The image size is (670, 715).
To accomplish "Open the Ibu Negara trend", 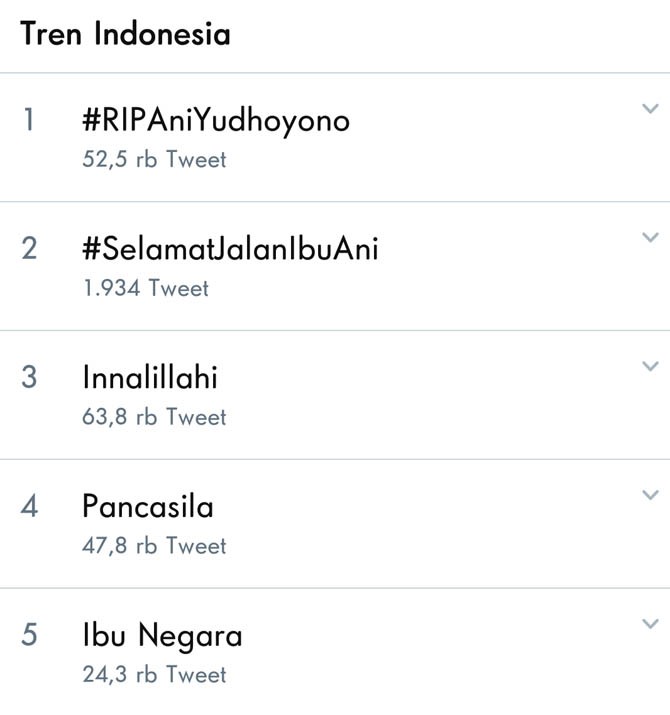I will tap(162, 635).
